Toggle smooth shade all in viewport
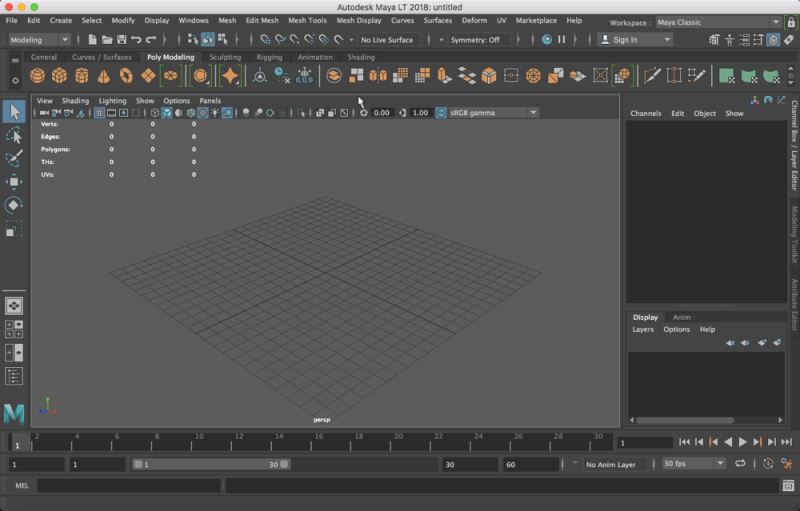This screenshot has height=511, width=800. tap(167, 113)
